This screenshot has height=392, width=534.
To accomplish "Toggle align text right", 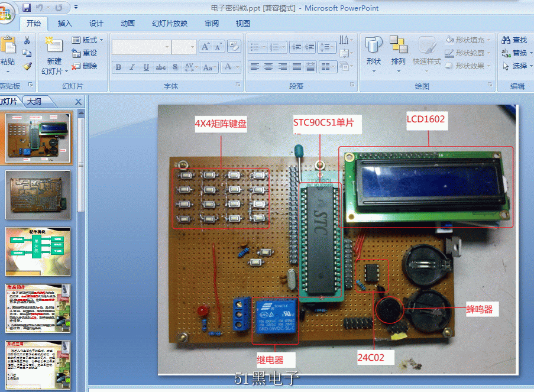I will pos(282,67).
